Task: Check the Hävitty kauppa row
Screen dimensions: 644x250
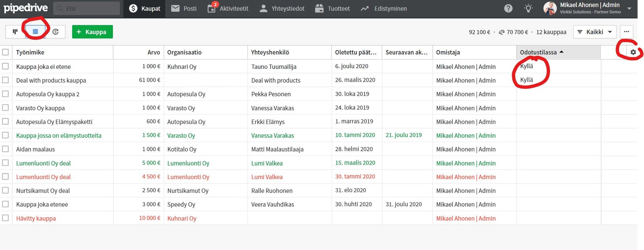Action: (x=5, y=218)
